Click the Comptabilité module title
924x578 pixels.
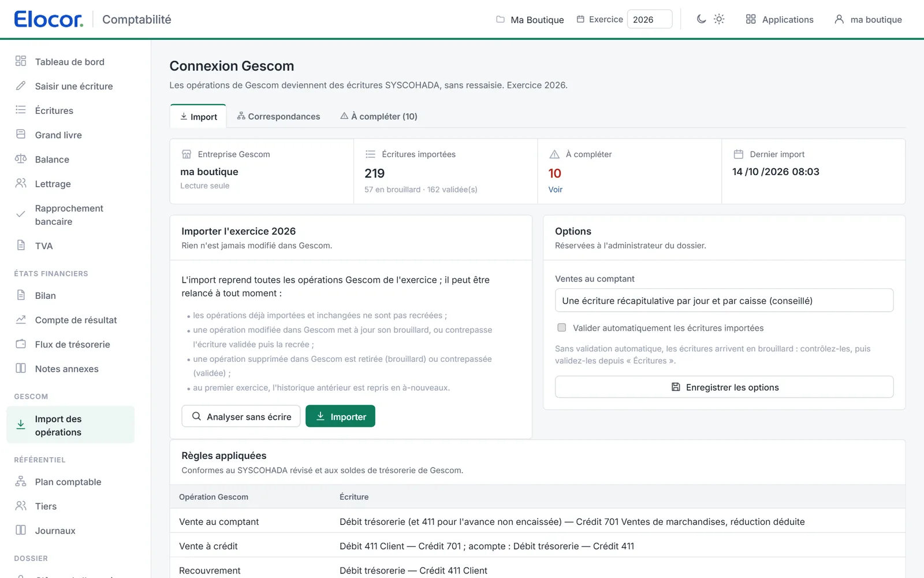[137, 19]
